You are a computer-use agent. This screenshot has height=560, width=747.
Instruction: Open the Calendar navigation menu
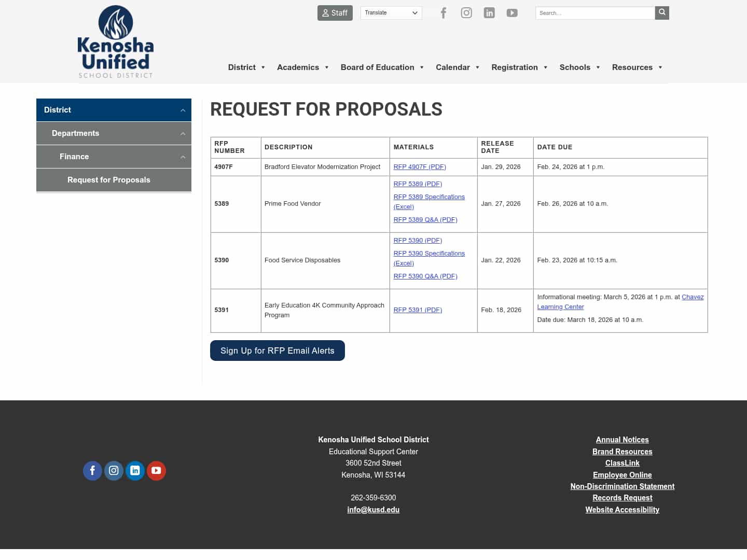[458, 67]
